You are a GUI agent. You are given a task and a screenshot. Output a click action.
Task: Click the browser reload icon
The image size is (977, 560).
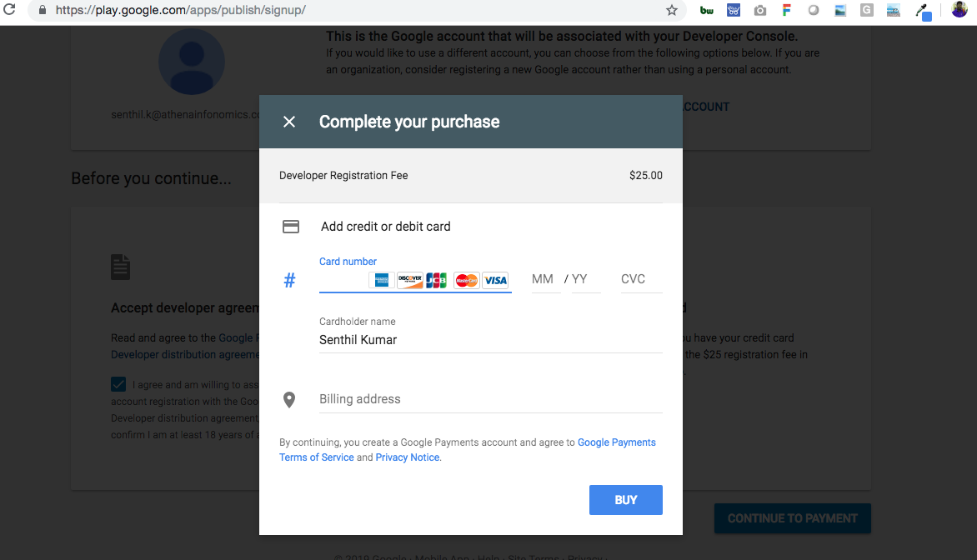pyautogui.click(x=9, y=10)
